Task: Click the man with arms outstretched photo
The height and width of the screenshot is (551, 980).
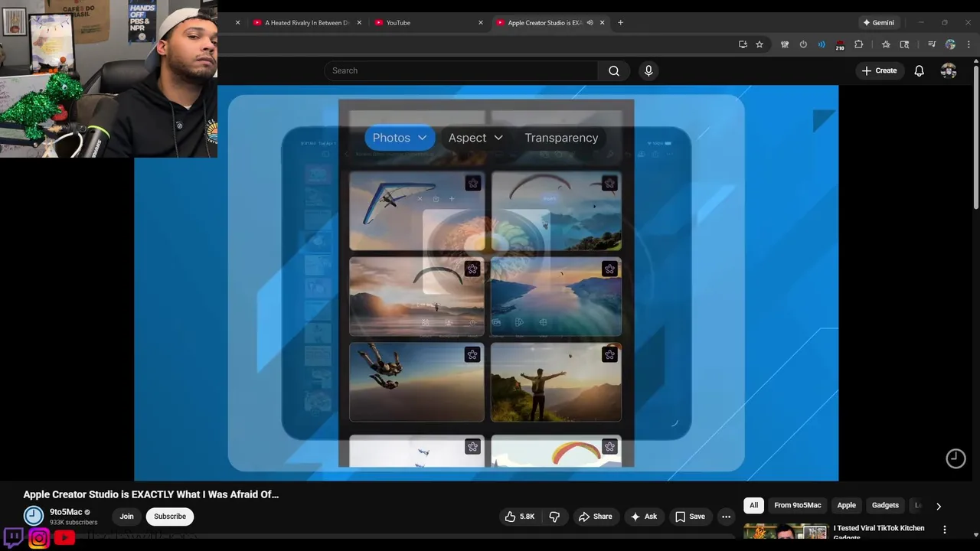Action: coord(556,382)
